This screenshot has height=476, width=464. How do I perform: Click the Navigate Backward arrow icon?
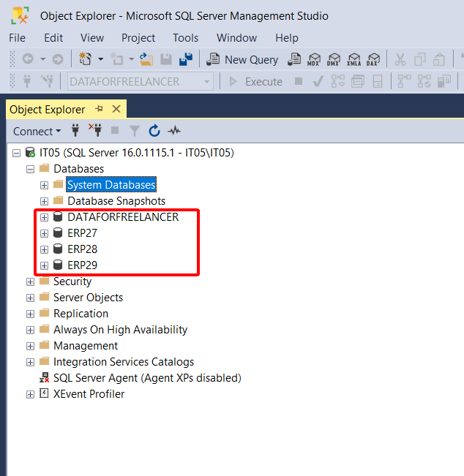pos(28,59)
